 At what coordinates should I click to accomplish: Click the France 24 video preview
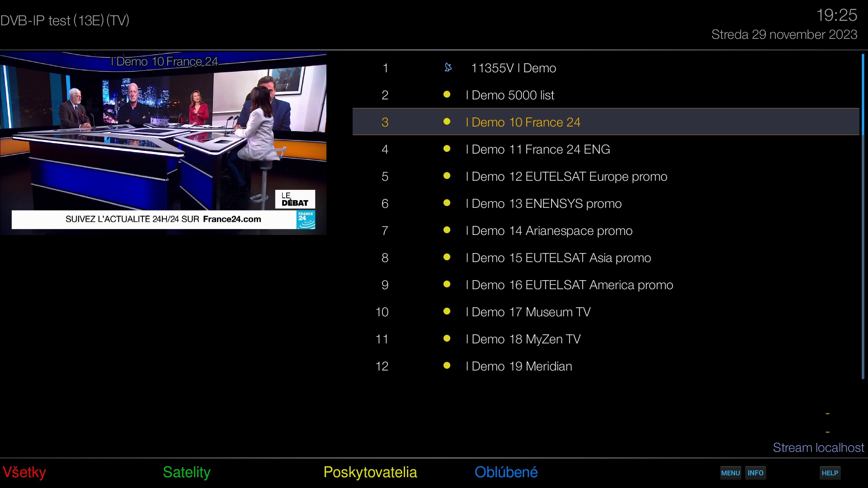163,143
